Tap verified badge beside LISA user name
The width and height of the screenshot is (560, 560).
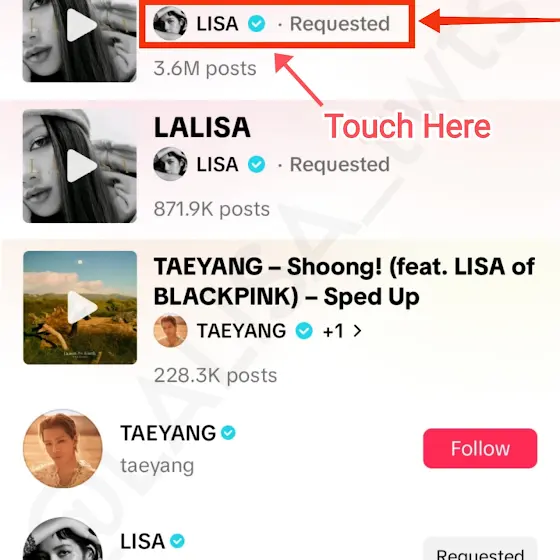[177, 541]
